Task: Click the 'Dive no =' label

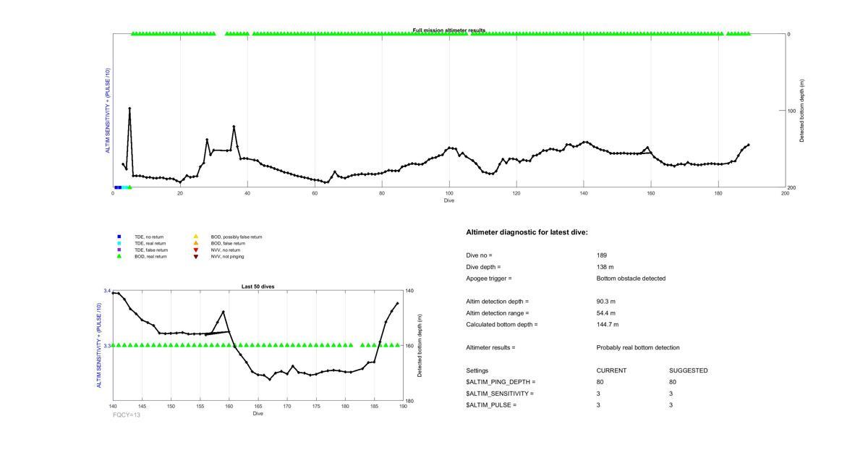Action: [x=479, y=255]
